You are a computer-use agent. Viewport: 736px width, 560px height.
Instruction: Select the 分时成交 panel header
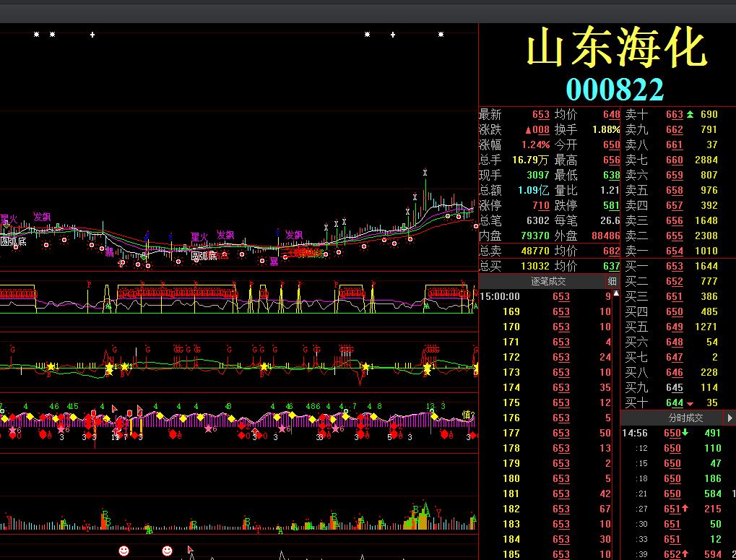[685, 418]
